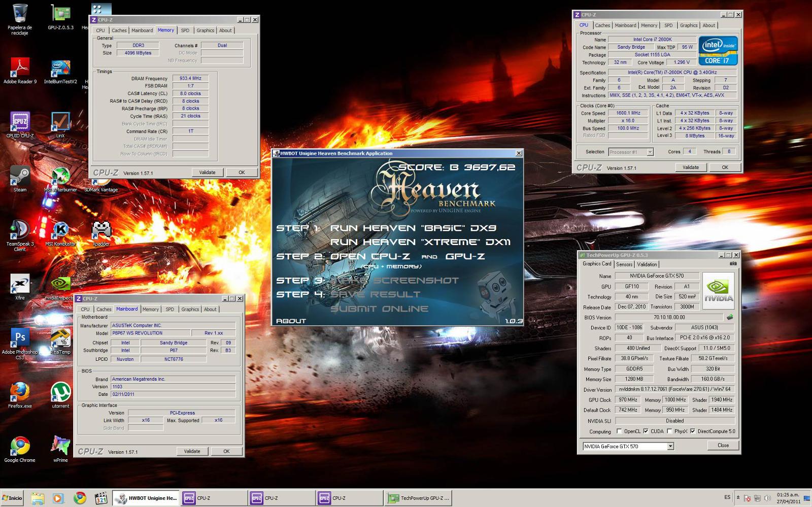812x507 pixels.
Task: Open utorrent desktop icon
Action: pos(60,395)
